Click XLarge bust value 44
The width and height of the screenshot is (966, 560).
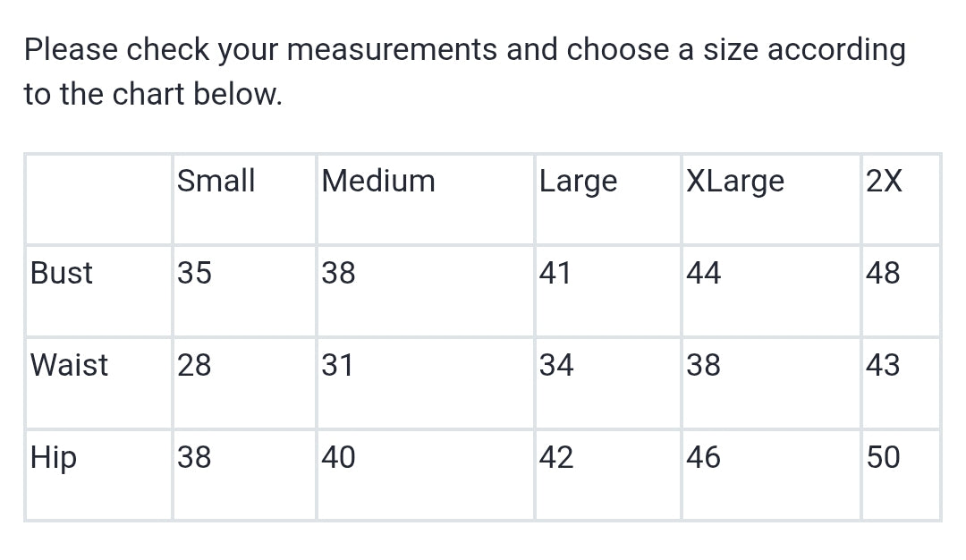pyautogui.click(x=703, y=273)
